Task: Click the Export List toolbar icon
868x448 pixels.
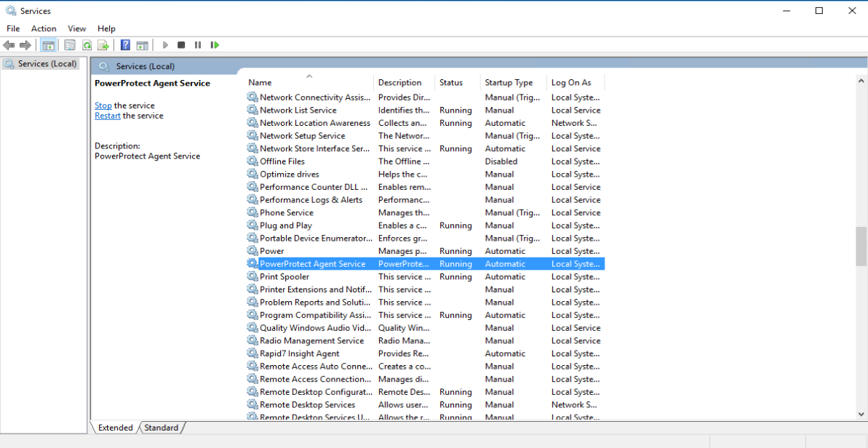Action: point(103,45)
